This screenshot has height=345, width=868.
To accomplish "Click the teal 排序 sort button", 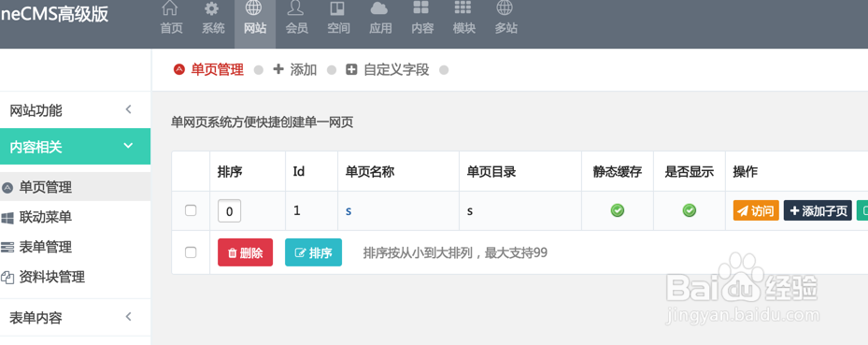I will pyautogui.click(x=313, y=252).
